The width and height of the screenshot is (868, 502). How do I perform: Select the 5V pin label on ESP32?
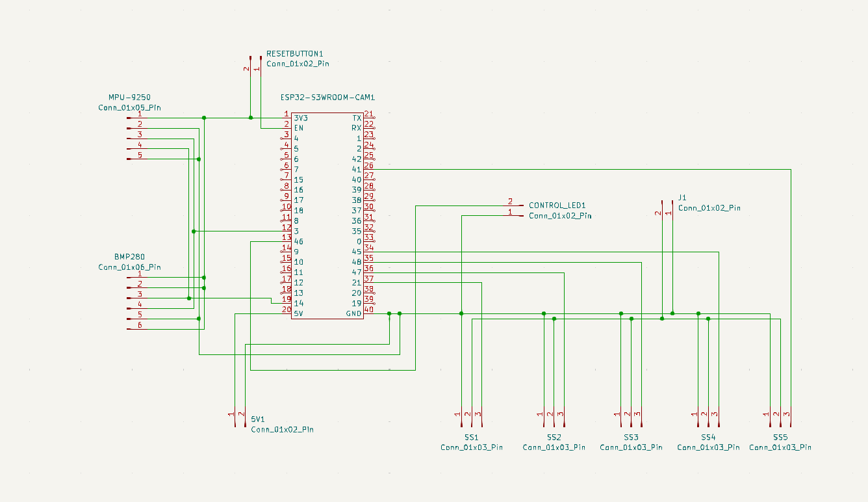tap(299, 314)
